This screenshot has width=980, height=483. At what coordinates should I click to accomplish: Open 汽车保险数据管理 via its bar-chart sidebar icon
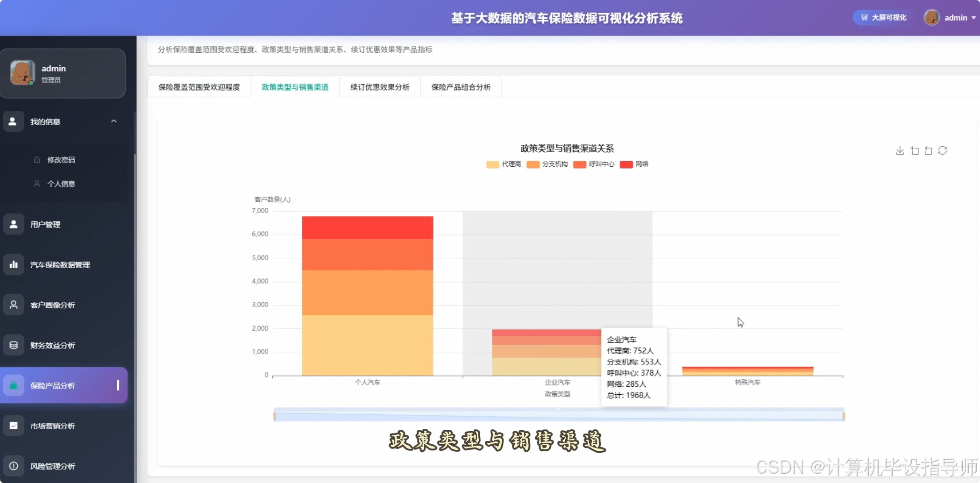14,264
